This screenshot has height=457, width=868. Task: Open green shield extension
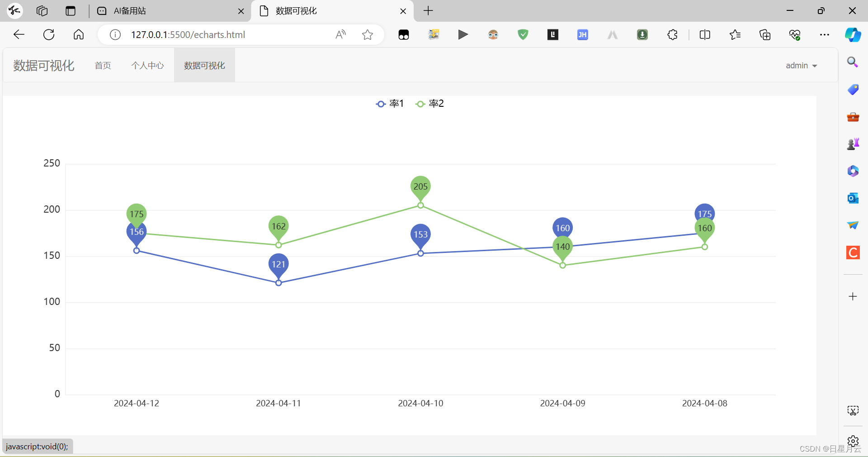tap(523, 35)
